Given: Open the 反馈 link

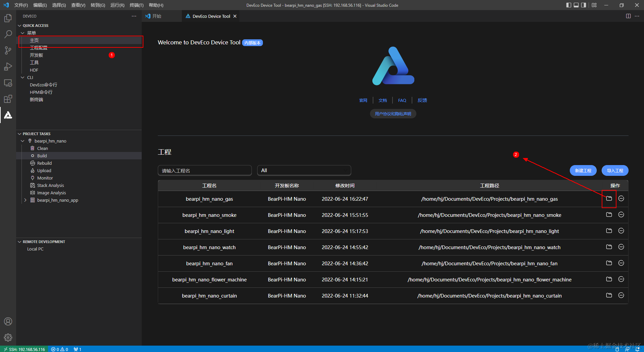Looking at the screenshot, I should [x=422, y=100].
